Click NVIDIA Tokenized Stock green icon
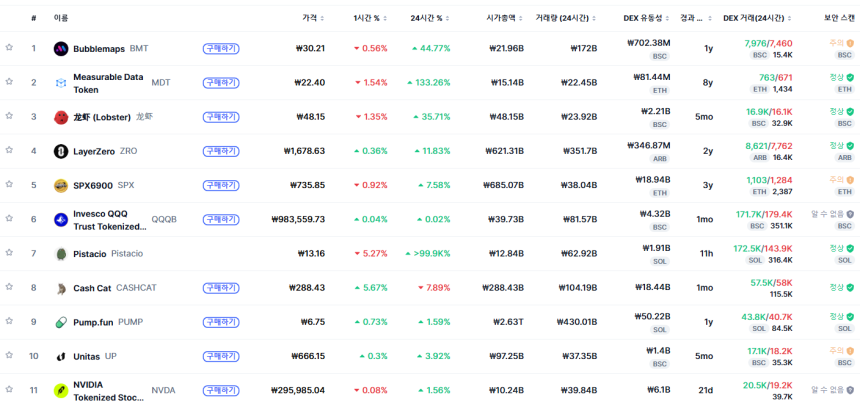Viewport: 860px width, 403px height. [61, 390]
